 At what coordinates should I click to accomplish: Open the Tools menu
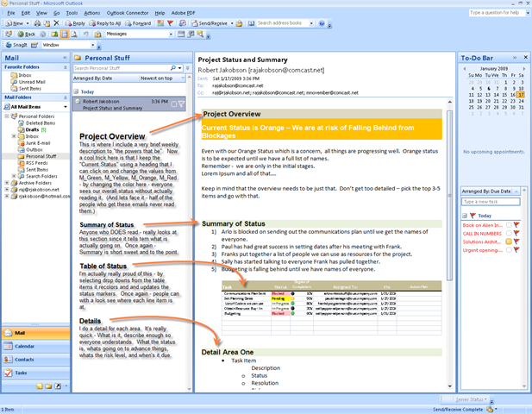coord(72,13)
